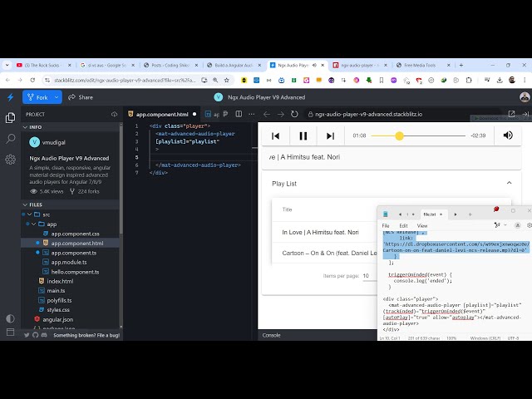
Task: Collapse the Play List panel
Action: pos(508,183)
